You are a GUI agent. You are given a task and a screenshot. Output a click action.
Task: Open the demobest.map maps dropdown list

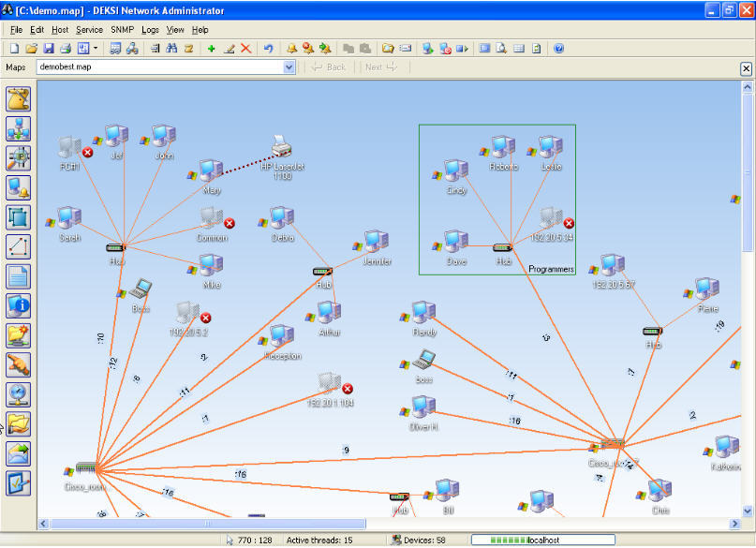290,67
